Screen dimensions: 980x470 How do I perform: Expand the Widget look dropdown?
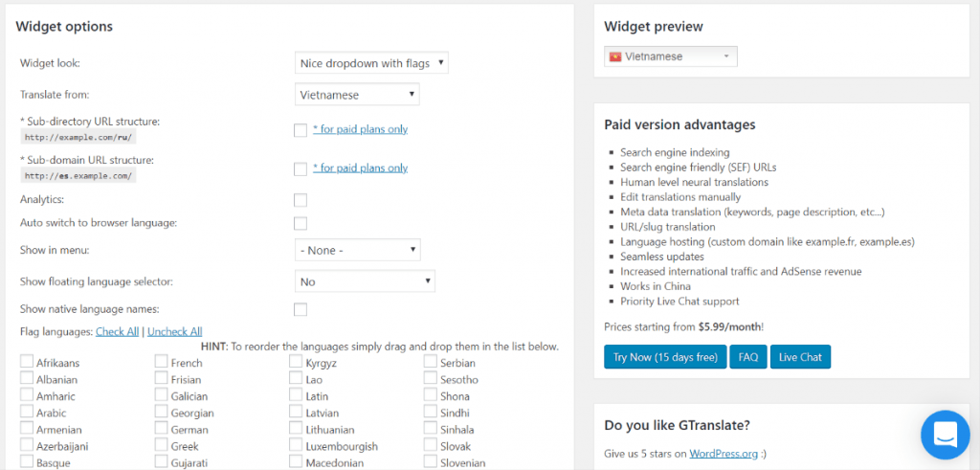coord(371,62)
